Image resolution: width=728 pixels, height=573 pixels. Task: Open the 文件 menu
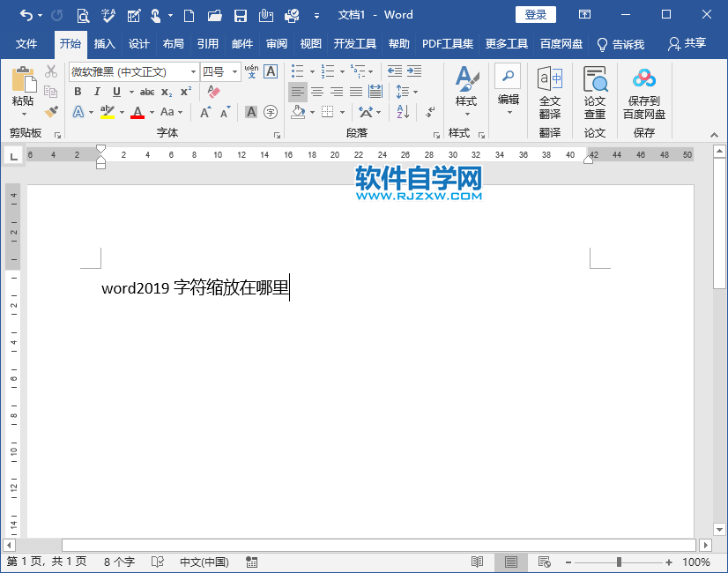(x=26, y=42)
